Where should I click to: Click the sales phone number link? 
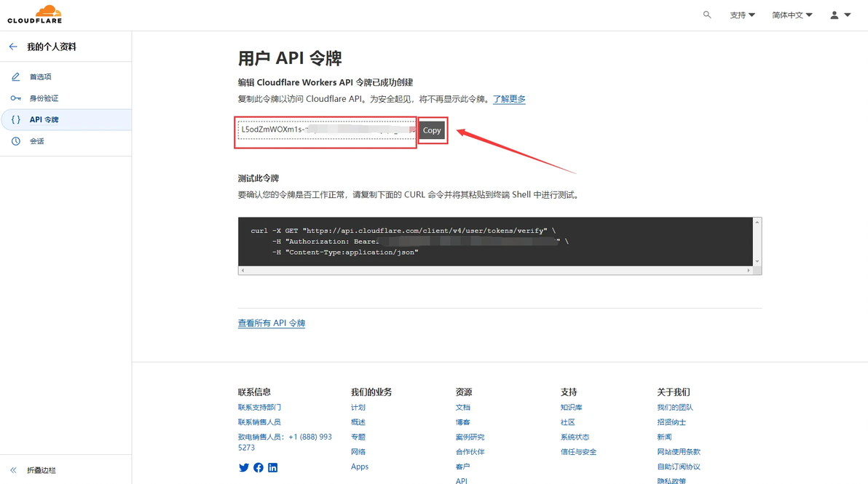pyautogui.click(x=285, y=442)
